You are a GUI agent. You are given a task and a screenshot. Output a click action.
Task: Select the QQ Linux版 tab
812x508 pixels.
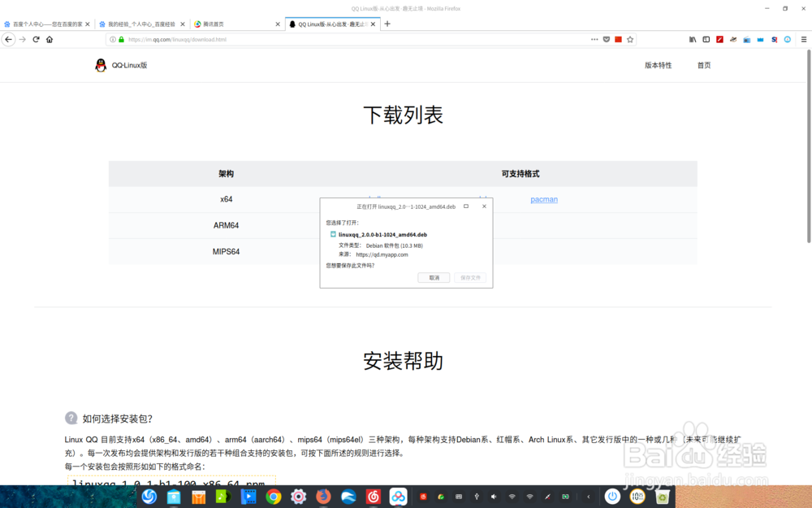point(332,24)
